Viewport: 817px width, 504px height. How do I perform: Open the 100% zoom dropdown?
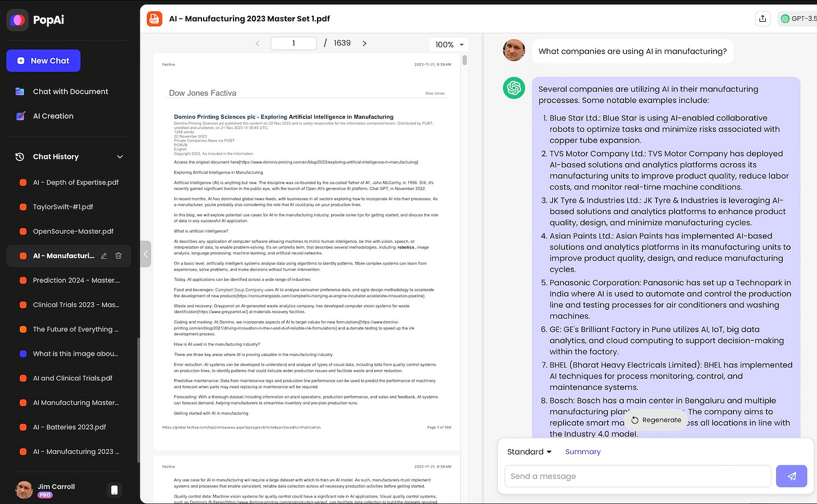[x=450, y=44]
